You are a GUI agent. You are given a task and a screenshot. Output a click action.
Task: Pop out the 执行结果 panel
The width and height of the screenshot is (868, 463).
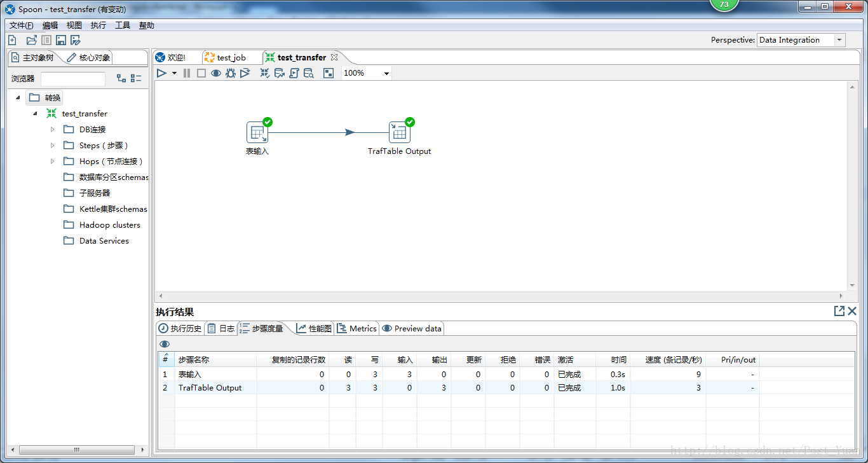pos(839,311)
